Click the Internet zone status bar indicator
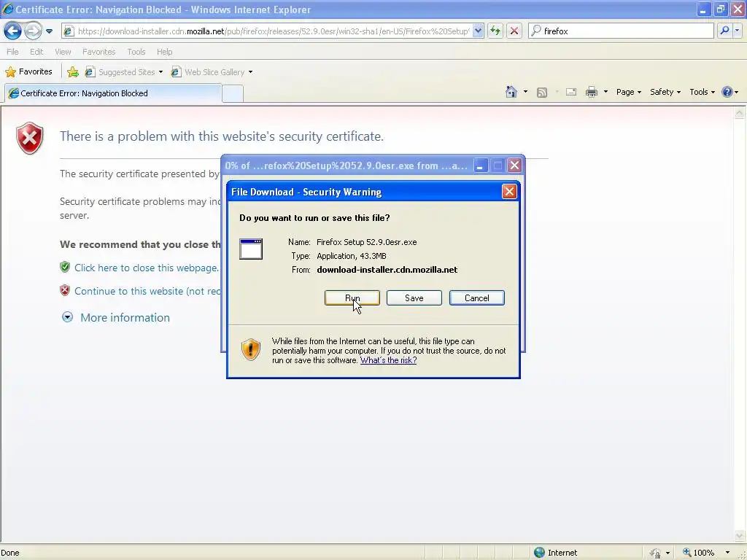This screenshot has width=747, height=560. 555,553
